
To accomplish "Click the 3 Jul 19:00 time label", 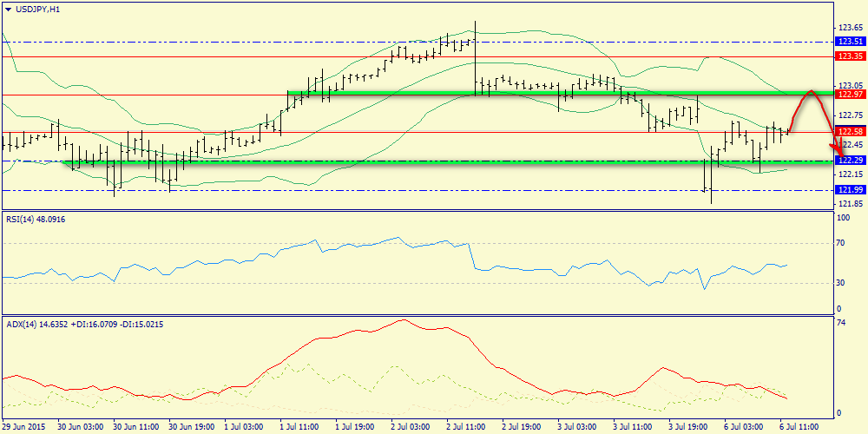I will coord(687,427).
